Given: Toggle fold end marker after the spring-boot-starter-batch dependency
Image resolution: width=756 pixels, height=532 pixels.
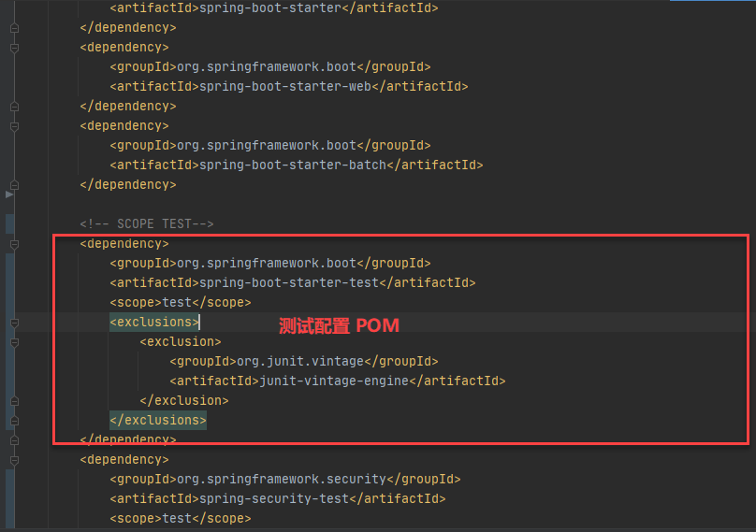Looking at the screenshot, I should [14, 185].
